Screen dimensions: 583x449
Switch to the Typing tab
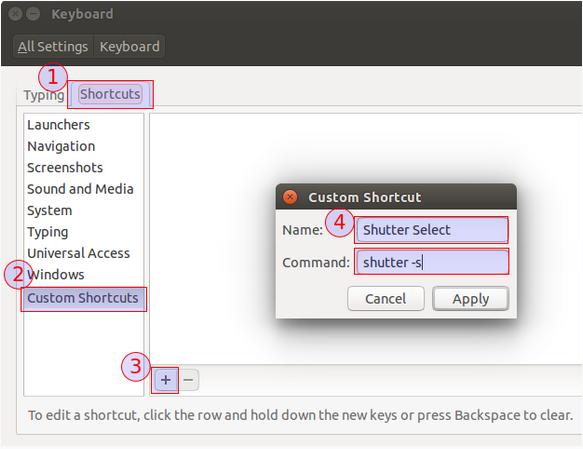[x=44, y=95]
